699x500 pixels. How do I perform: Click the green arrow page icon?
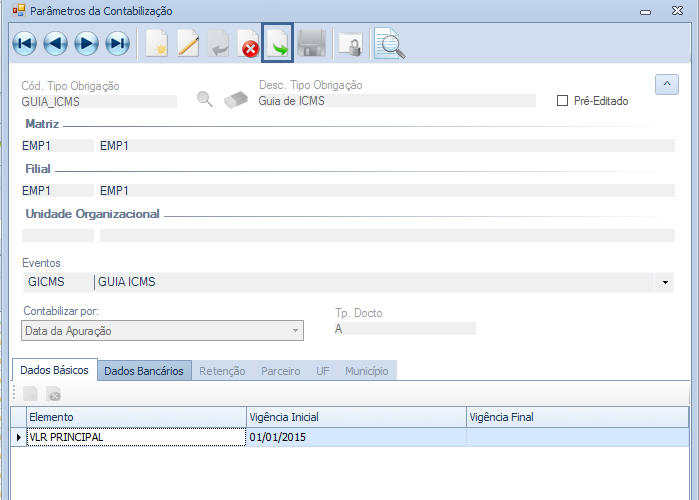277,43
